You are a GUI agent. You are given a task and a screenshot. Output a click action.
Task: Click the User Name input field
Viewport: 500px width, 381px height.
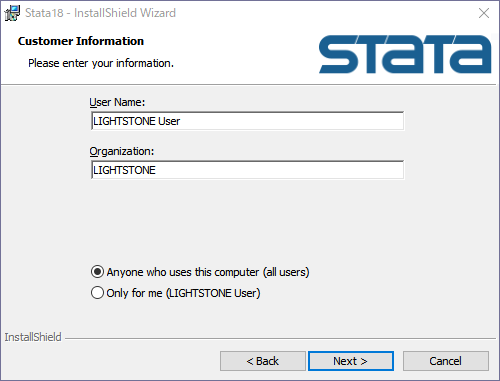click(x=247, y=121)
